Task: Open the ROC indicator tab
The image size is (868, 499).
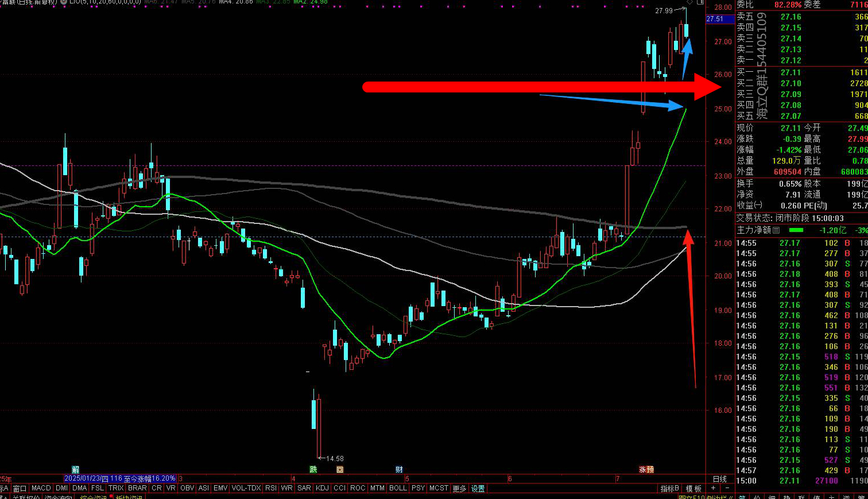Action: click(x=358, y=488)
